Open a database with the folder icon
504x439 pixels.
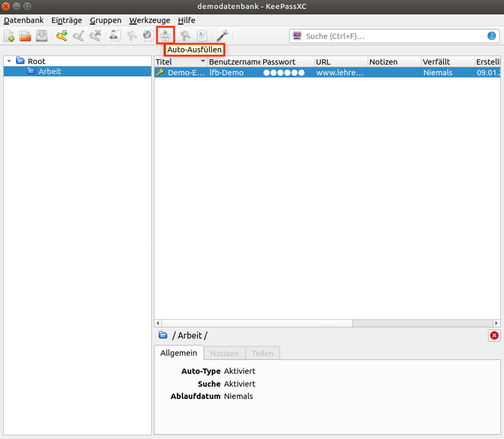click(25, 36)
